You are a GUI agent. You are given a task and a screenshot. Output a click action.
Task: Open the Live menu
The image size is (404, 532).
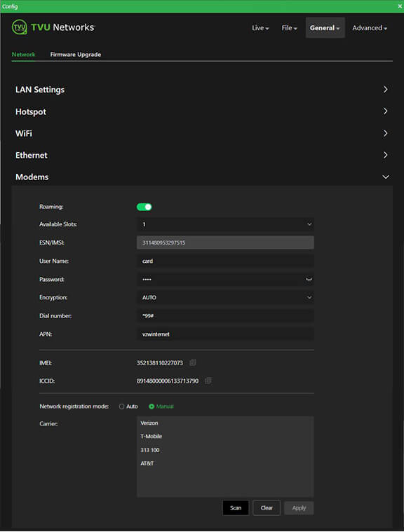coord(260,28)
